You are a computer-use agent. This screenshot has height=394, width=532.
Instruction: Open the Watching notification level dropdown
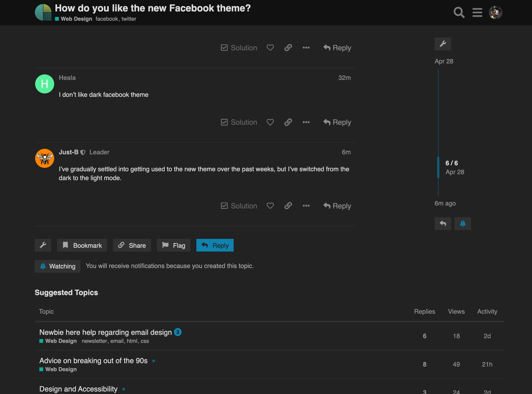tap(58, 266)
